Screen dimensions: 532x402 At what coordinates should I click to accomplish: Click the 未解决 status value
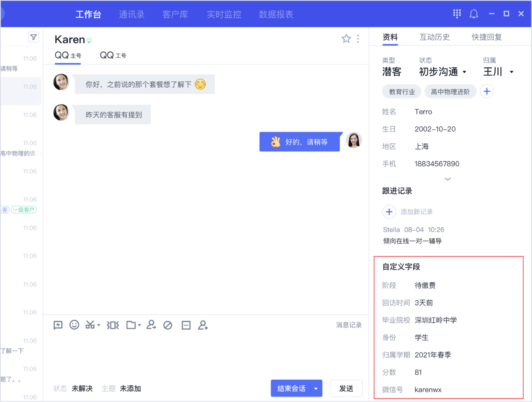pyautogui.click(x=82, y=389)
